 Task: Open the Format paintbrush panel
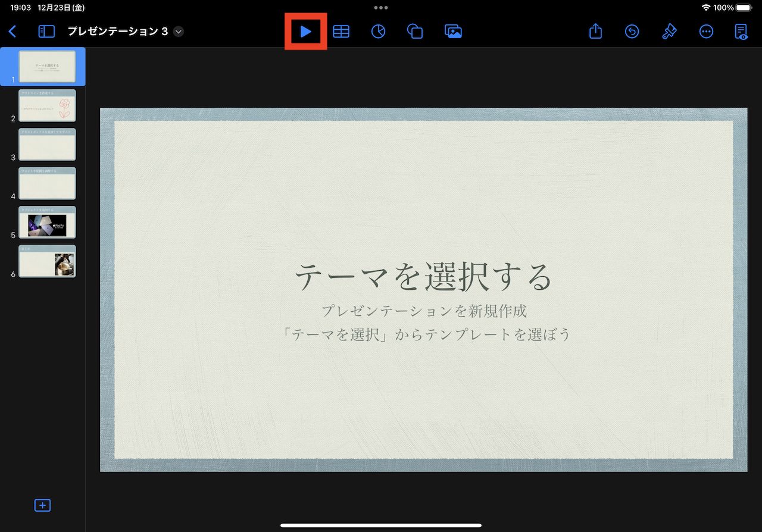pos(669,32)
